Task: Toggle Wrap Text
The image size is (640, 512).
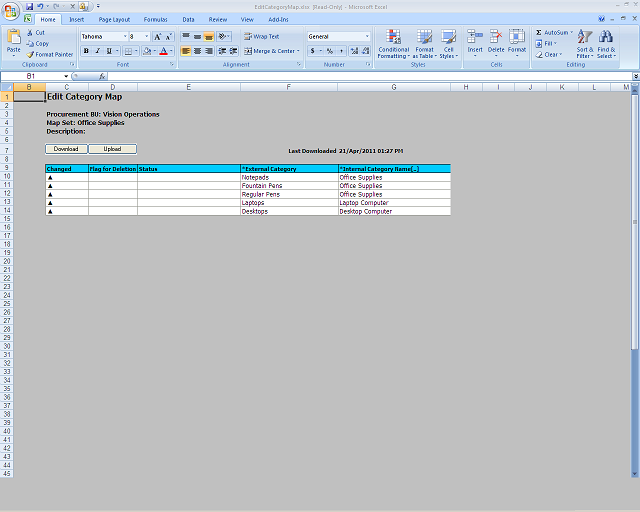Action: [x=261, y=37]
